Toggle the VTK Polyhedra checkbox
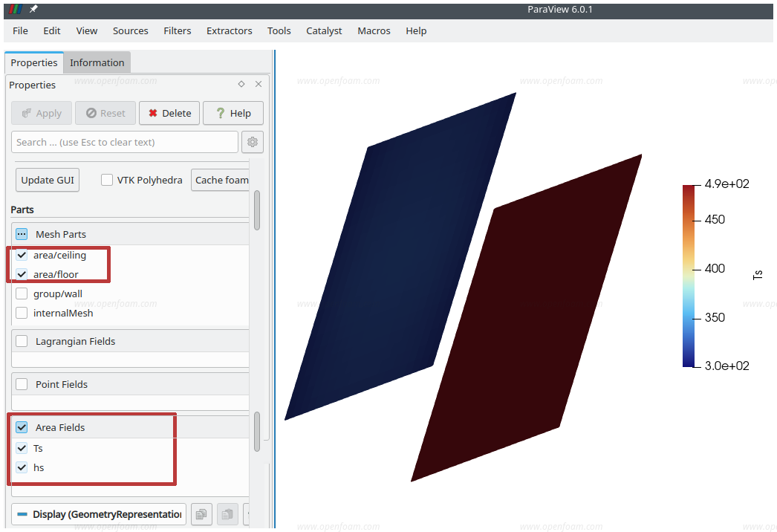The image size is (777, 532). coord(106,180)
